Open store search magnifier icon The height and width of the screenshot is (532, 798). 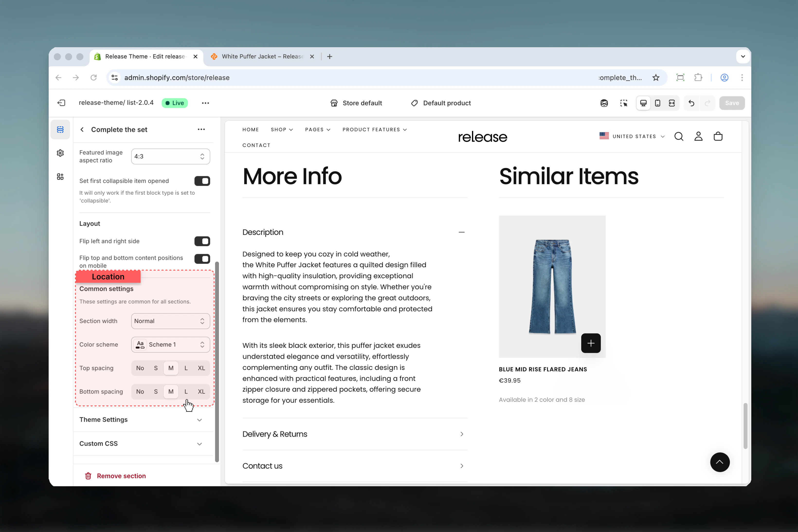(x=679, y=136)
